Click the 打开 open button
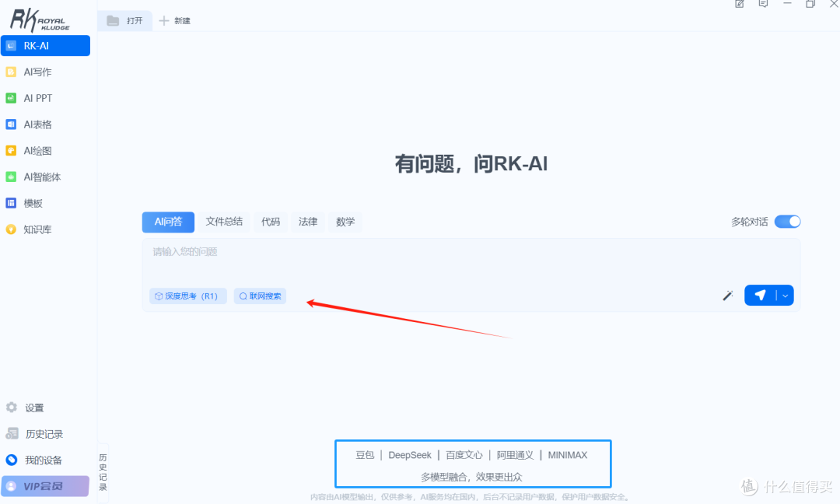 [x=124, y=21]
